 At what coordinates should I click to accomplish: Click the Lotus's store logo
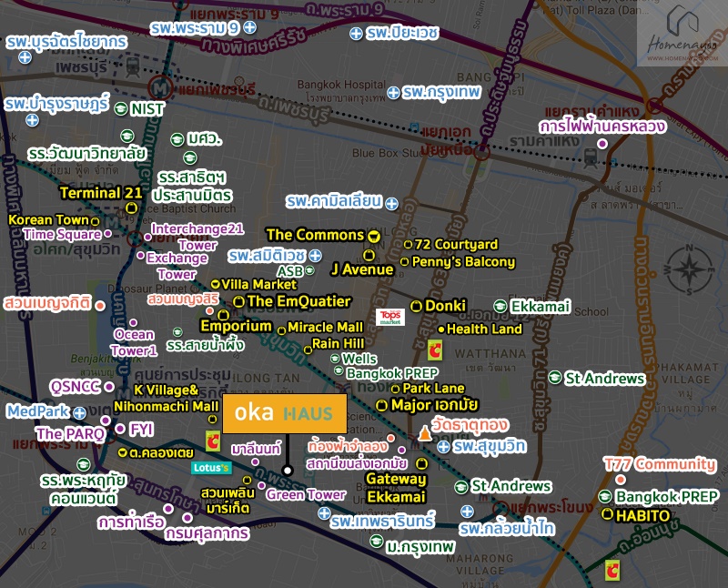211,468
